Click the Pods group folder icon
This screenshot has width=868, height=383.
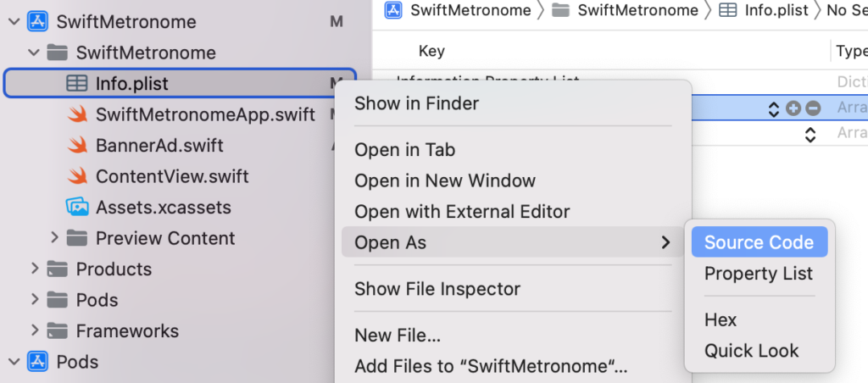pos(57,300)
